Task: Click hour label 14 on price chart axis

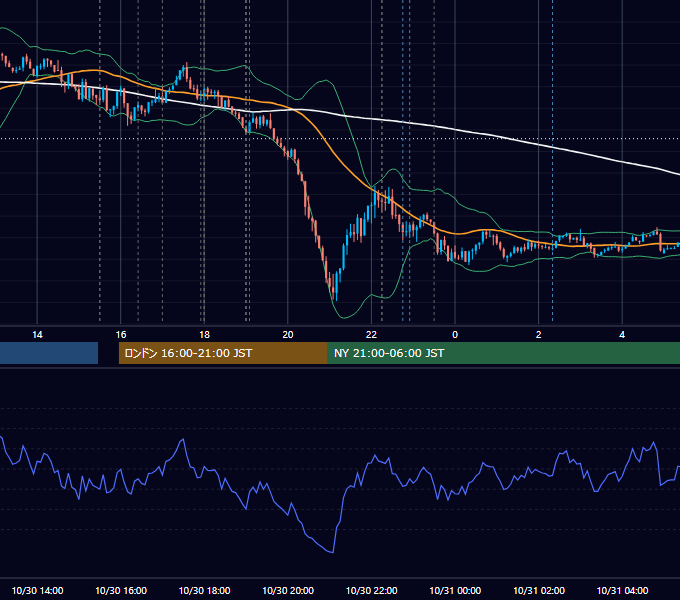Action: click(x=37, y=335)
